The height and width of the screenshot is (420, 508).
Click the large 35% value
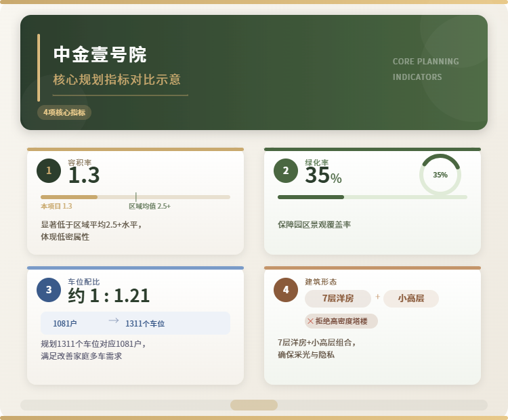point(323,175)
